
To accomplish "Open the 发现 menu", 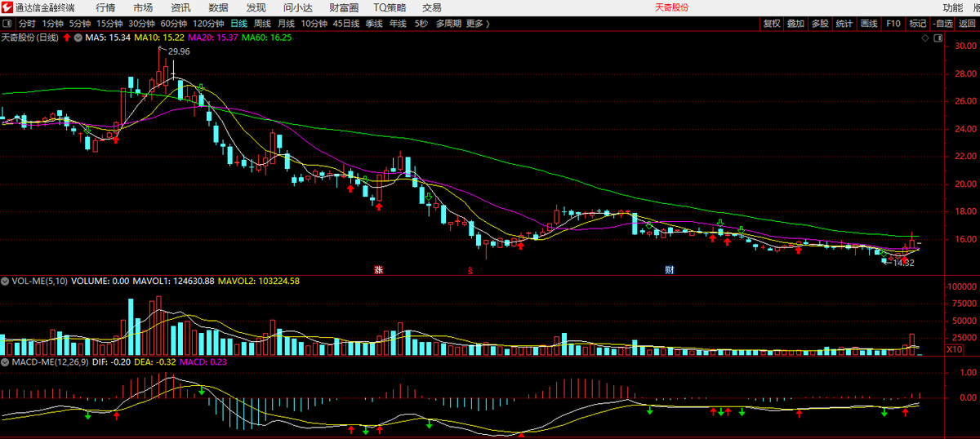I will (x=256, y=7).
